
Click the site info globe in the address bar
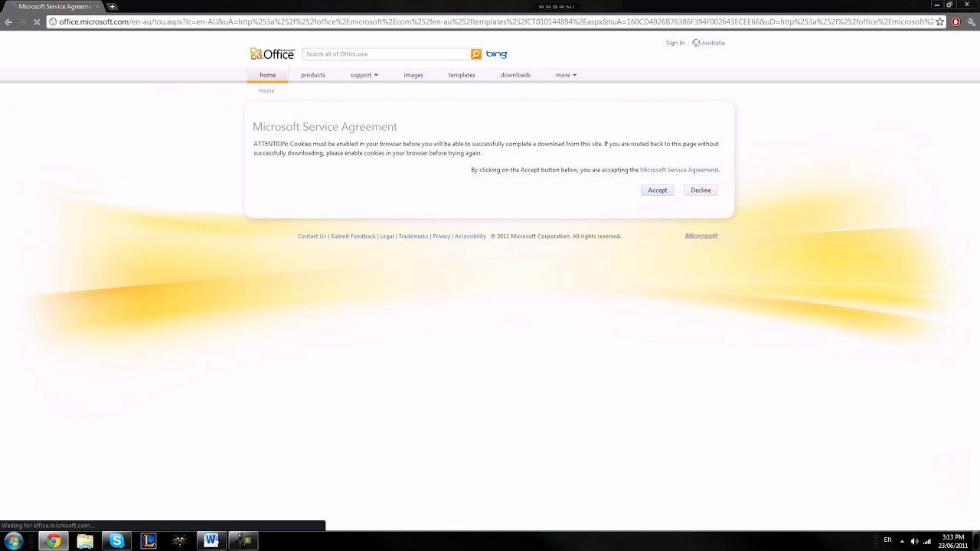53,21
